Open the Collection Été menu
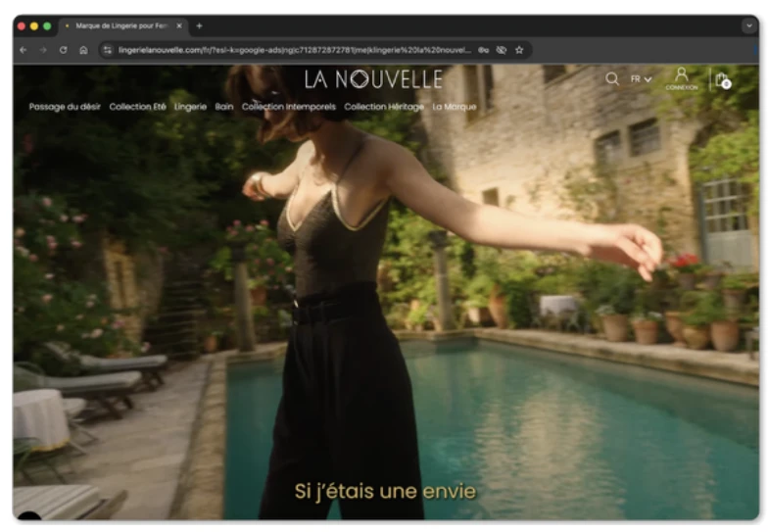Viewport: 768px width, 532px height. (x=137, y=106)
